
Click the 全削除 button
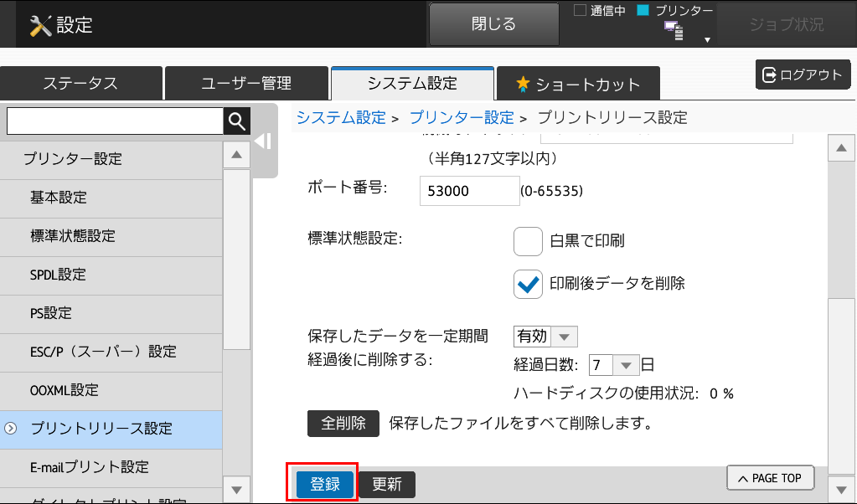(343, 423)
